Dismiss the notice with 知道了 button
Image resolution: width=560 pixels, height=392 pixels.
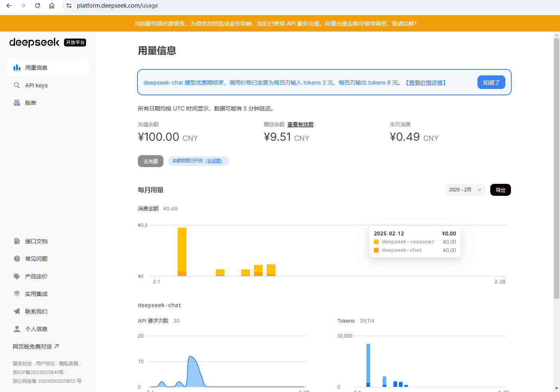(491, 83)
